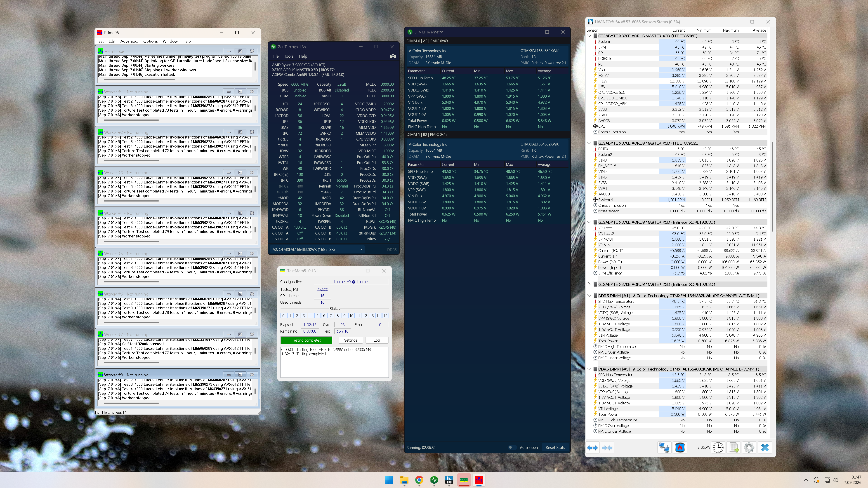Open ZenTimings File menu
The width and height of the screenshot is (868, 488).
(x=275, y=56)
